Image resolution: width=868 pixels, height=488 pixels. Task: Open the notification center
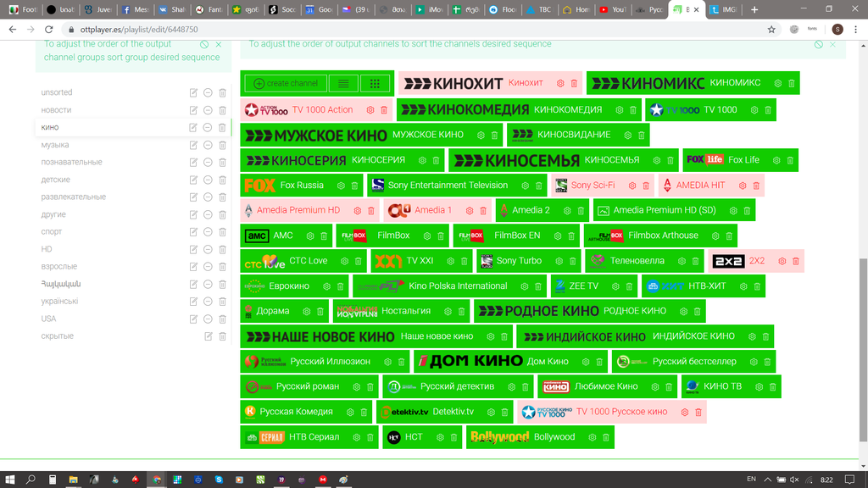849,480
